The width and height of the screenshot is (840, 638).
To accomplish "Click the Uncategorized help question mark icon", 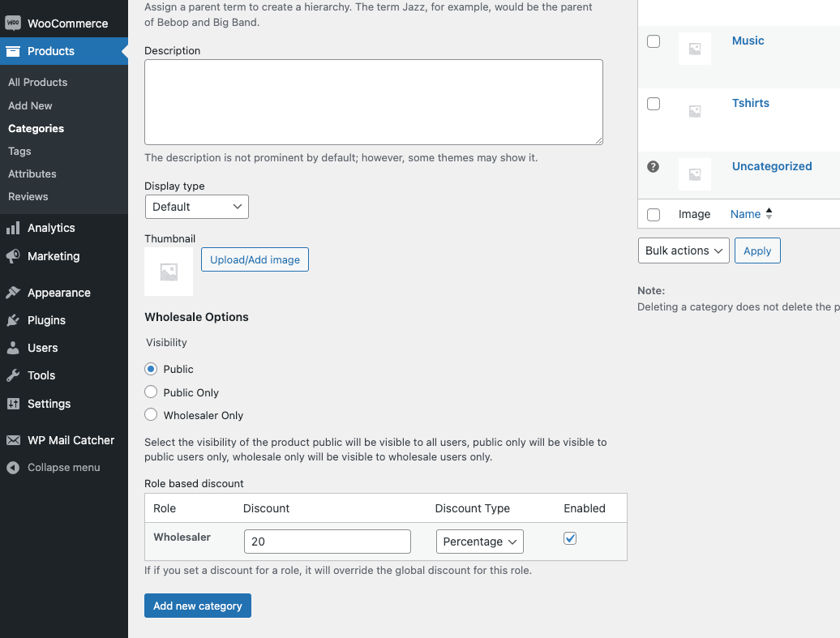I will [x=653, y=167].
